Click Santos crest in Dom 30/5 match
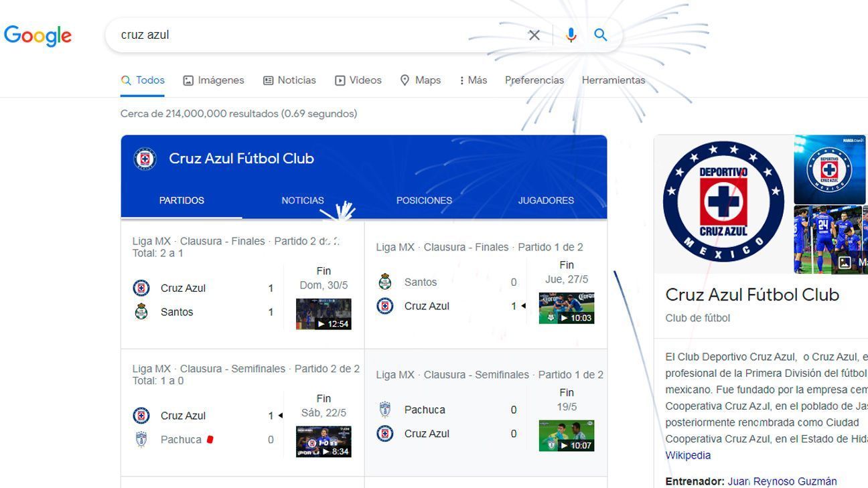 [x=141, y=312]
